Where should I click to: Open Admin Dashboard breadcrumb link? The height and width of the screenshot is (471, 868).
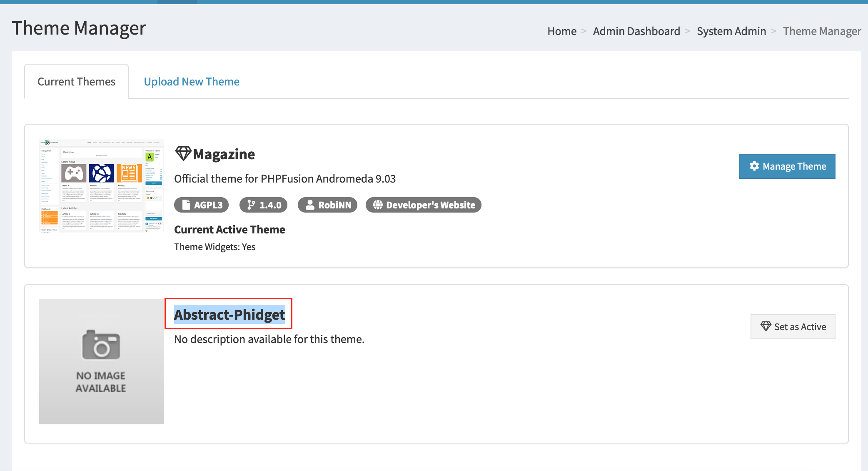[636, 31]
